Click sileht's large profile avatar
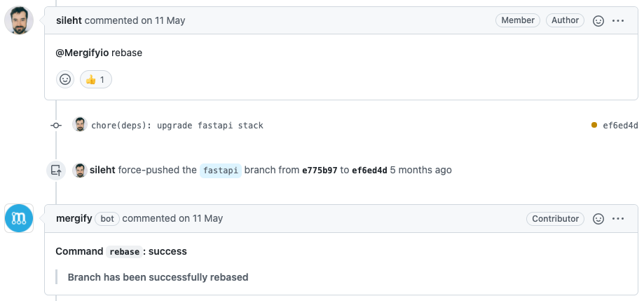Viewport: 644px width, 301px height. [19, 20]
